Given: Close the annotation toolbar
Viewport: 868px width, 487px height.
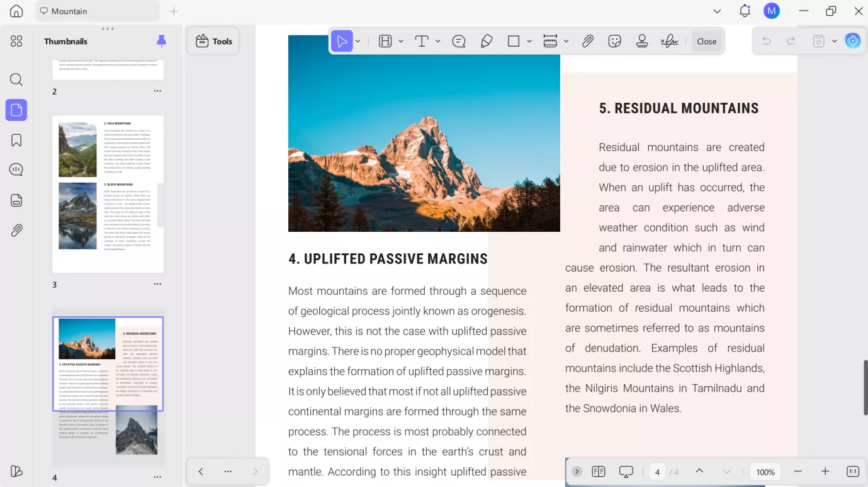Looking at the screenshot, I should [706, 42].
